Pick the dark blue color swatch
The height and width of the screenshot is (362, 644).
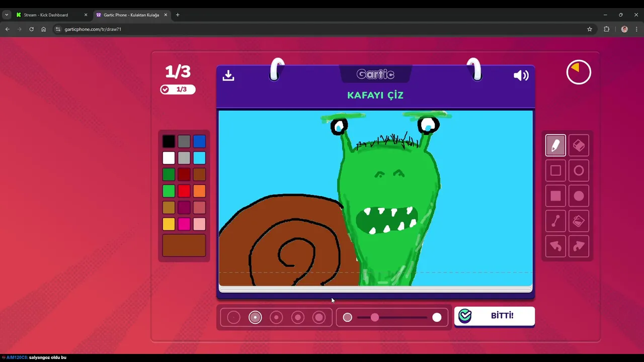[x=199, y=142]
